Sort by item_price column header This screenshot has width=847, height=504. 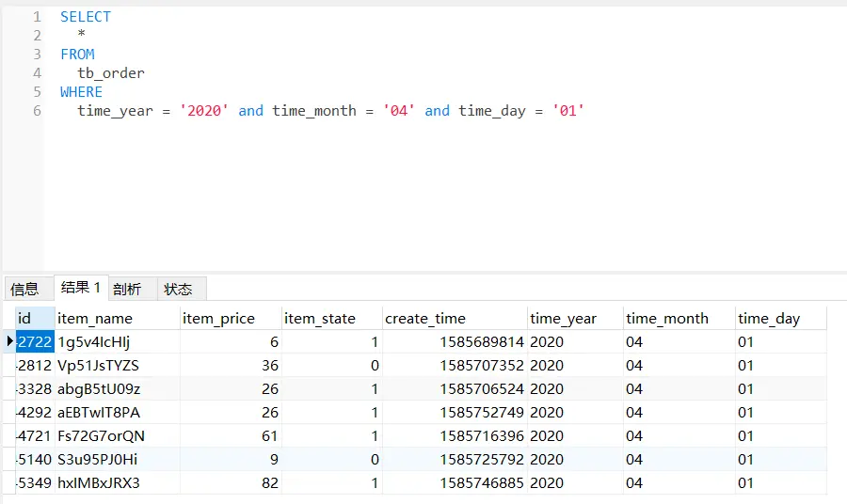click(218, 318)
